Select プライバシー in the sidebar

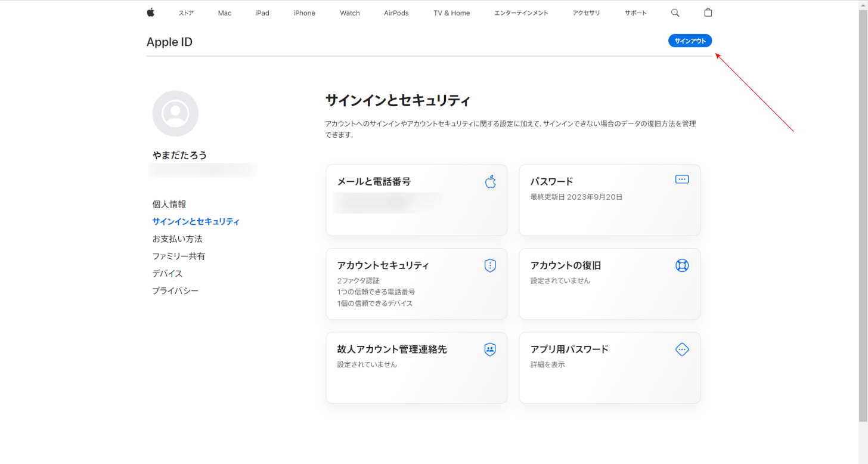(175, 290)
